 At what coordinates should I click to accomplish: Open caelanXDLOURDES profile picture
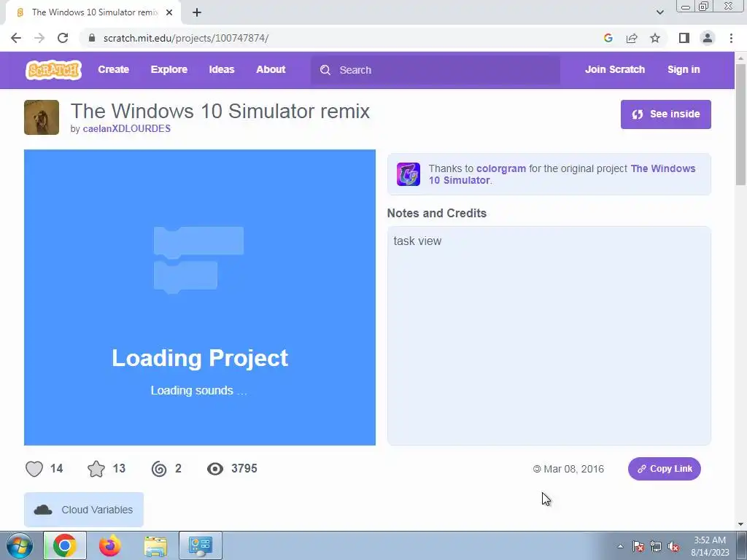click(x=42, y=117)
